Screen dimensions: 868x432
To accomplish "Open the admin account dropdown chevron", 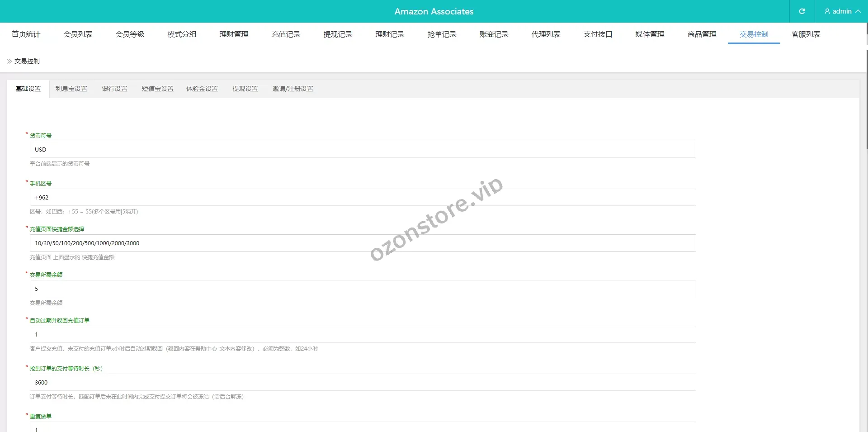I will coord(859,11).
